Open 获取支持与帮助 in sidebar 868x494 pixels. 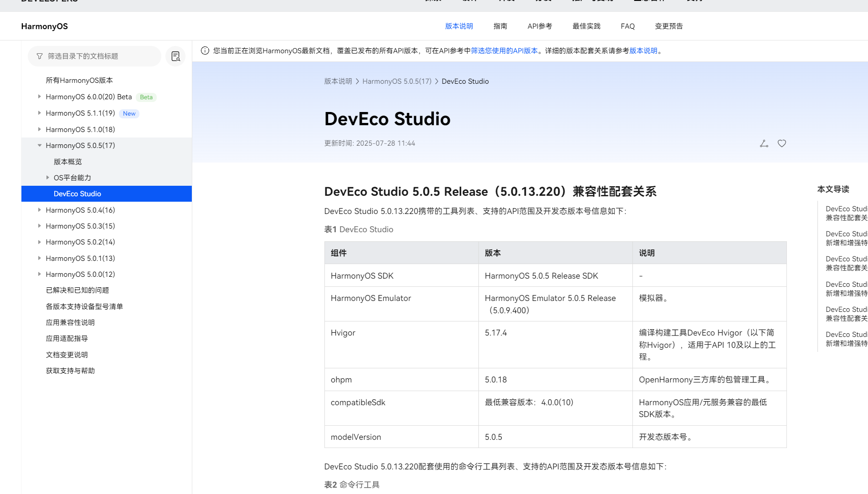click(70, 371)
